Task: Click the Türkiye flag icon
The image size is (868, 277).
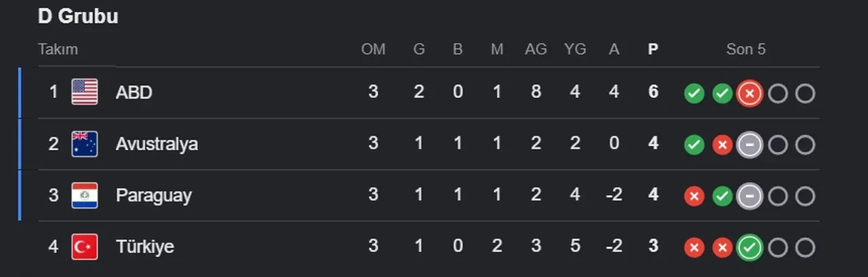Action: 85,246
